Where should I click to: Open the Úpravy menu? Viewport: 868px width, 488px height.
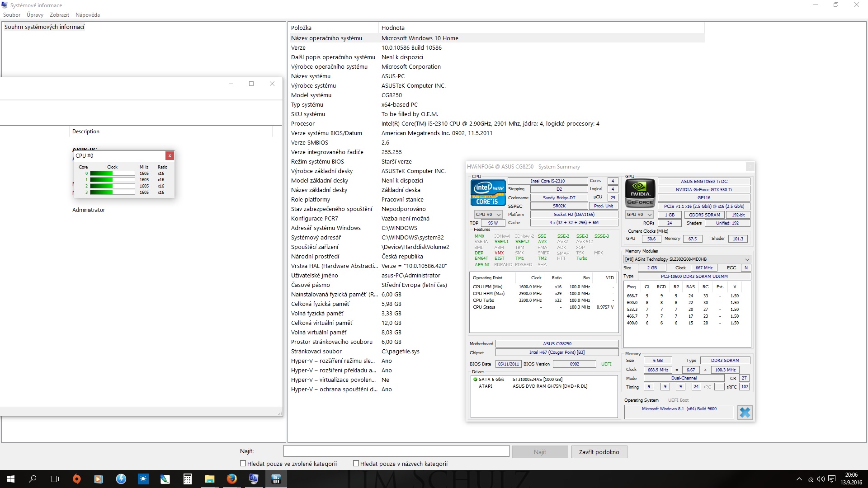pos(35,15)
